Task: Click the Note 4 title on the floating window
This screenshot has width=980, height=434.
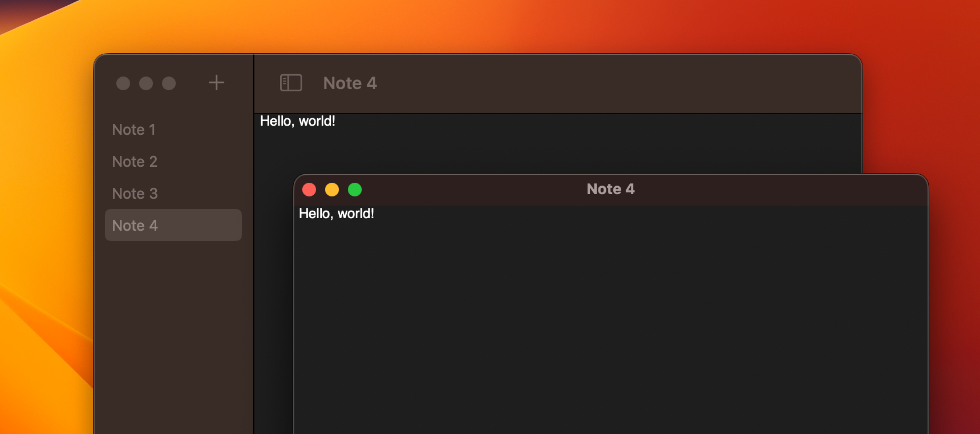Action: [611, 189]
